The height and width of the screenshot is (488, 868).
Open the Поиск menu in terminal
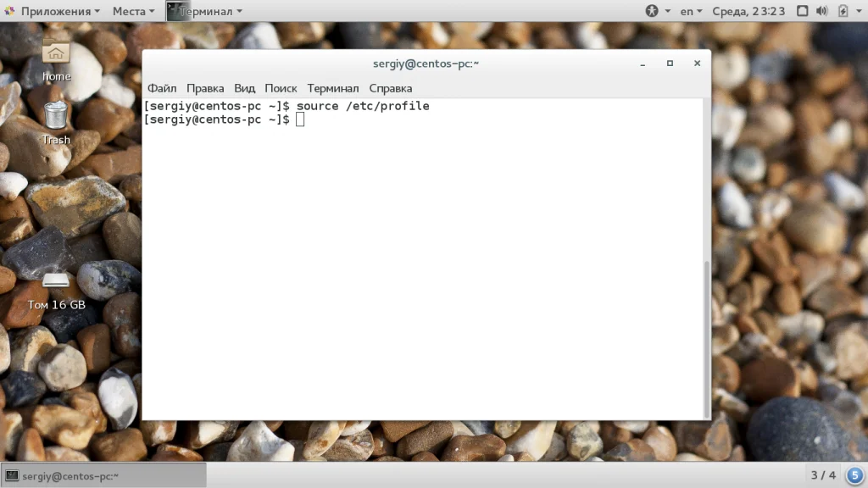281,88
